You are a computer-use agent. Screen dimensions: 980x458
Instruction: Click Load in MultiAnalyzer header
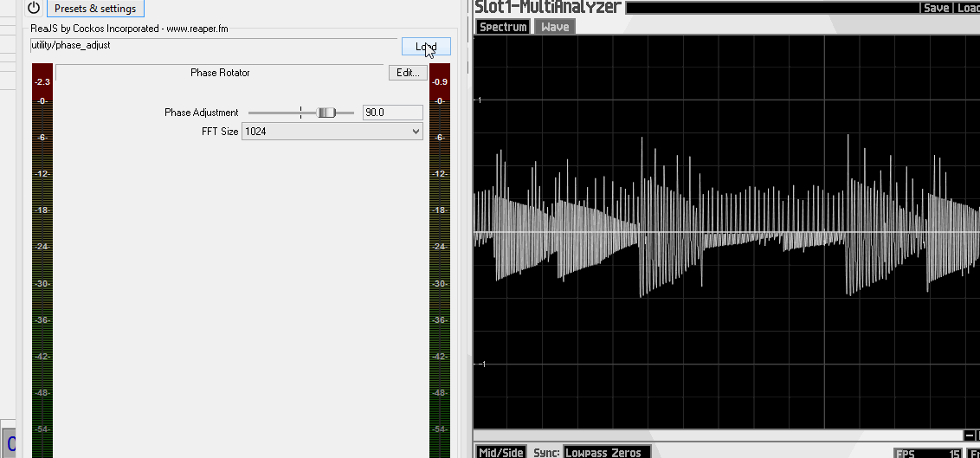tap(967, 8)
